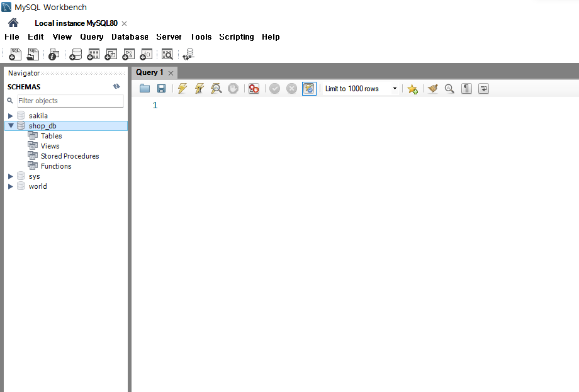The width and height of the screenshot is (579, 392).
Task: Toggle invisible characters display
Action: (x=466, y=89)
